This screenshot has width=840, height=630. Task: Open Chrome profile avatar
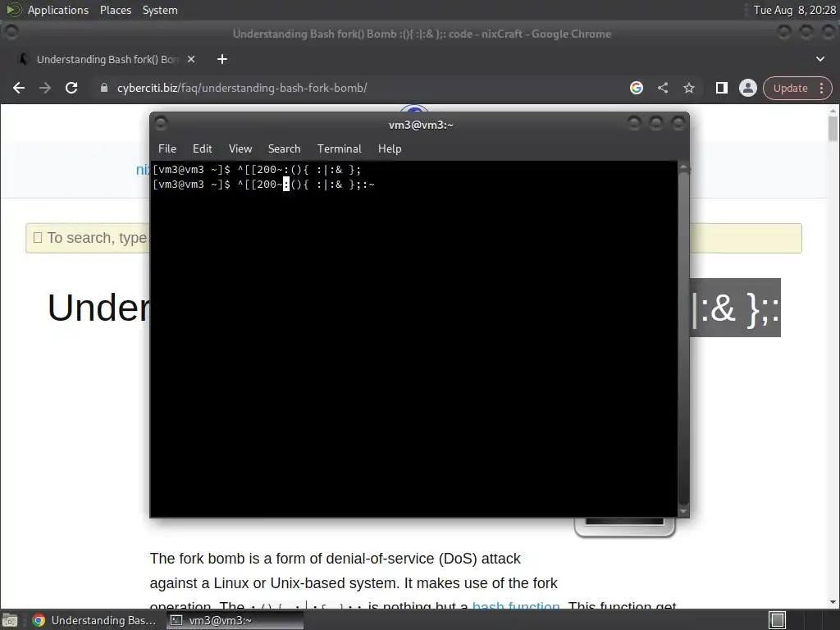pyautogui.click(x=748, y=88)
